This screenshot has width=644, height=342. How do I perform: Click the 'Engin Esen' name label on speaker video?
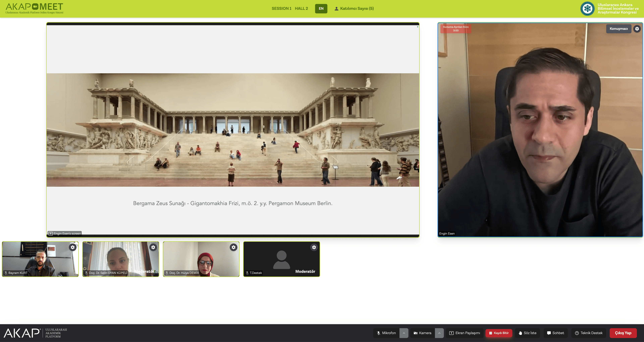(447, 234)
